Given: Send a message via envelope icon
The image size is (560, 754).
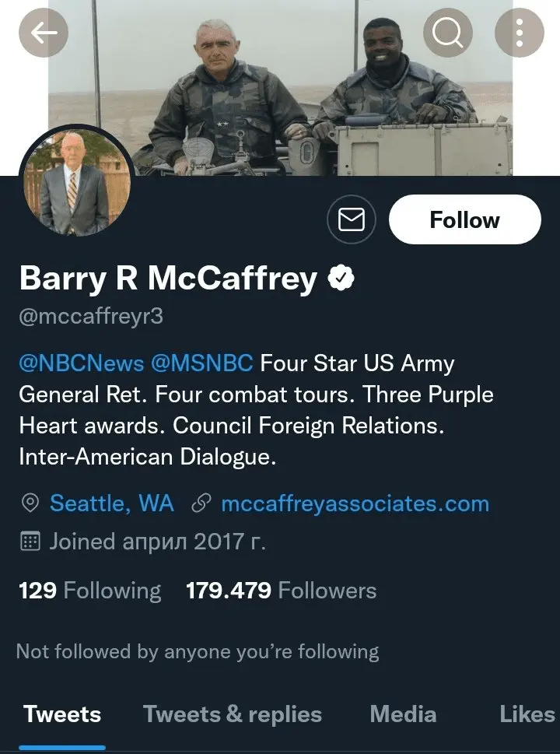Looking at the screenshot, I should 352,220.
